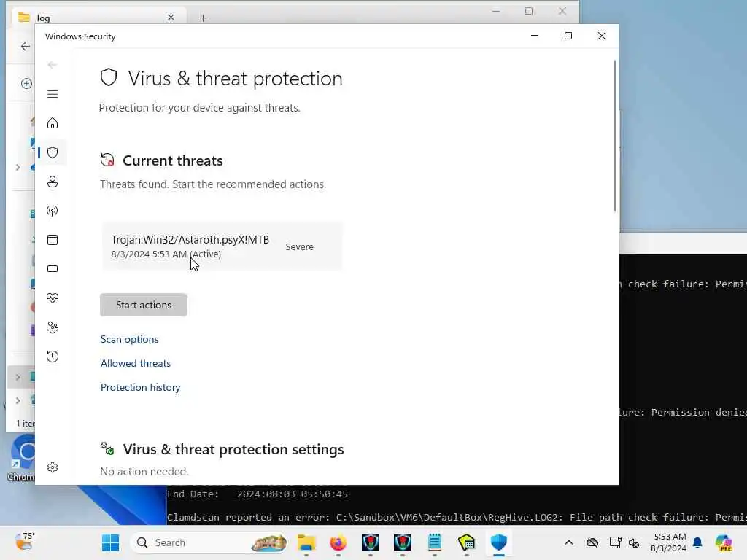Open the clock showing 5:53 AM
Viewport: 747px width, 560px height.
pyautogui.click(x=669, y=542)
